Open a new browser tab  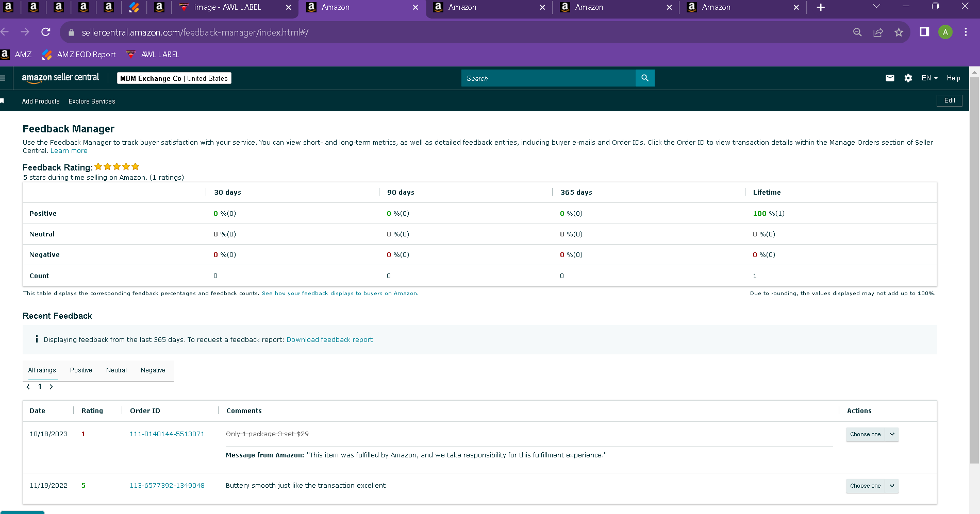[821, 7]
